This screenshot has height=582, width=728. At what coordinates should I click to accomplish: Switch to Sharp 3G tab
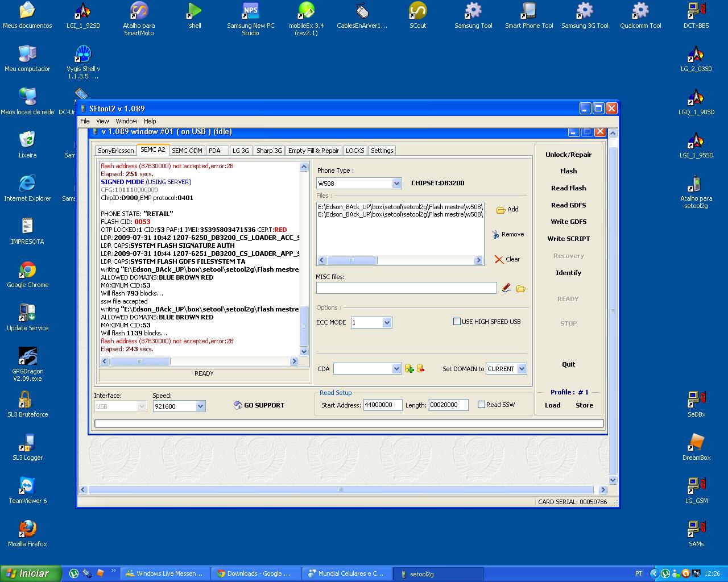(x=269, y=151)
